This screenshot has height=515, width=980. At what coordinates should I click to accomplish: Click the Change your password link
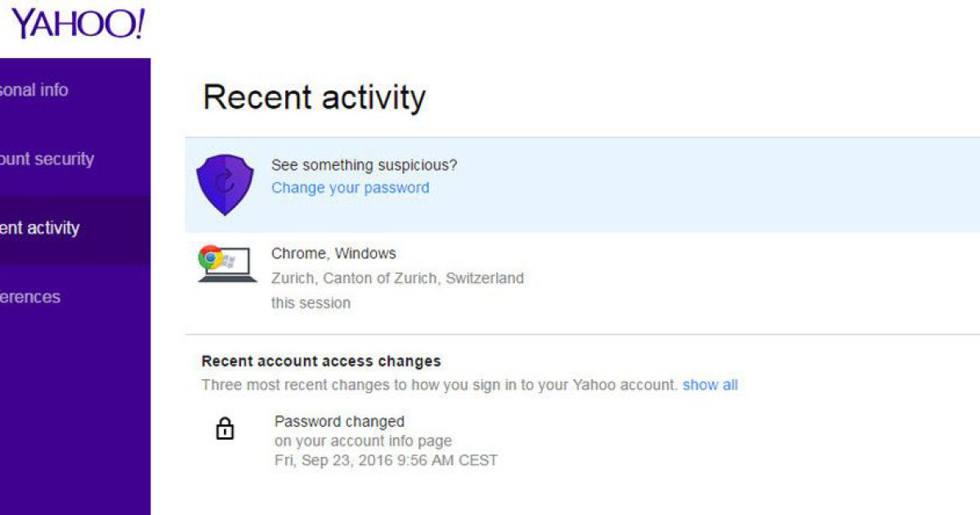click(350, 187)
